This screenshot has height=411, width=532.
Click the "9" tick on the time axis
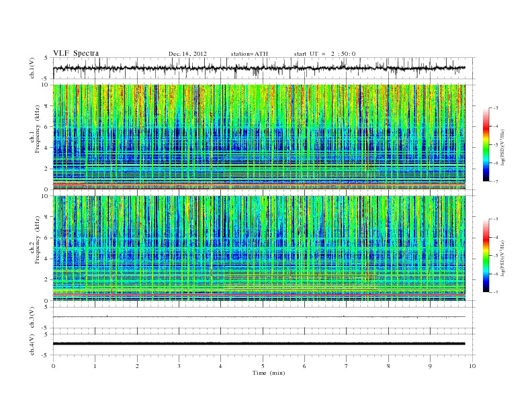coord(430,366)
